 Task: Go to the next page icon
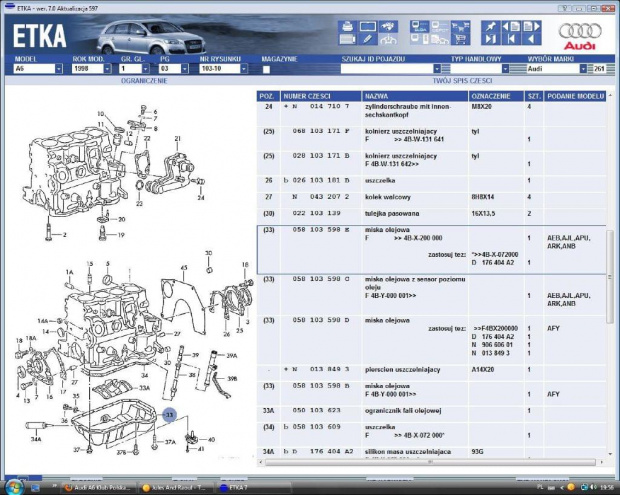pyautogui.click(x=531, y=26)
